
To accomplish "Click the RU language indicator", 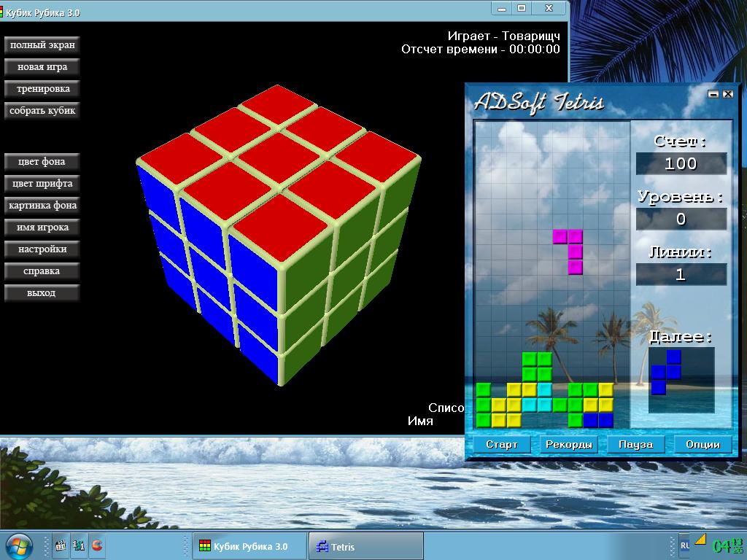I will click(x=684, y=545).
